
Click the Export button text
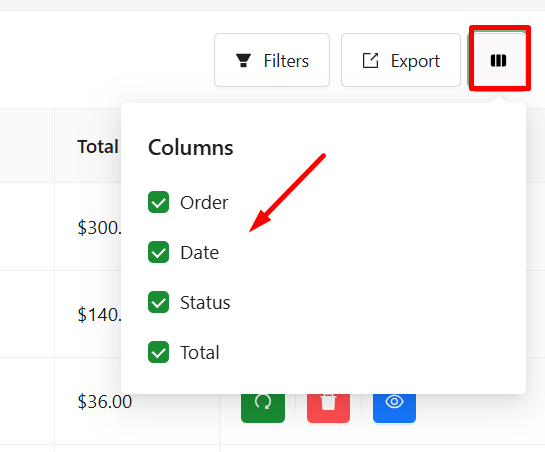click(x=415, y=61)
